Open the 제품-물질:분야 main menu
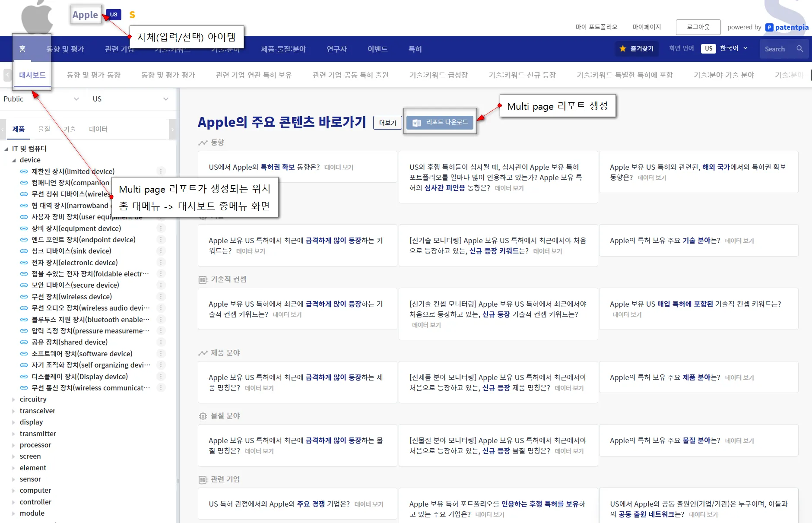 (x=283, y=49)
